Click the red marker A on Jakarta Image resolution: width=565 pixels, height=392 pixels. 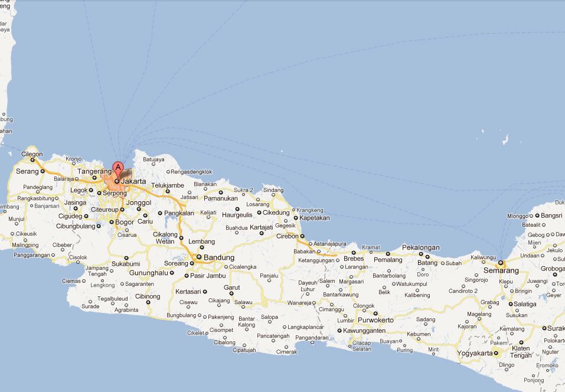click(117, 168)
